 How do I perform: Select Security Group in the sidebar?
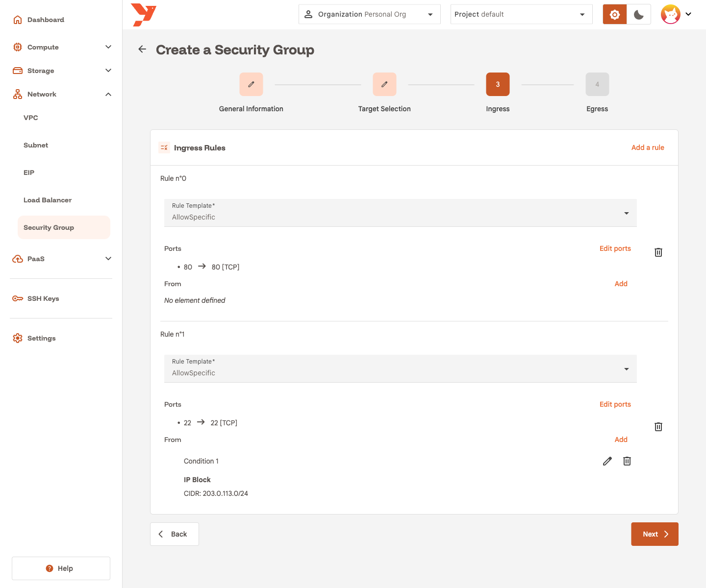pos(64,227)
